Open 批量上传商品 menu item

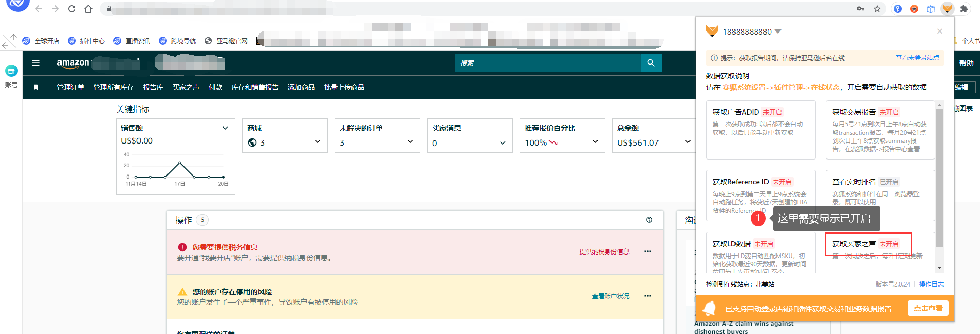pyautogui.click(x=344, y=87)
